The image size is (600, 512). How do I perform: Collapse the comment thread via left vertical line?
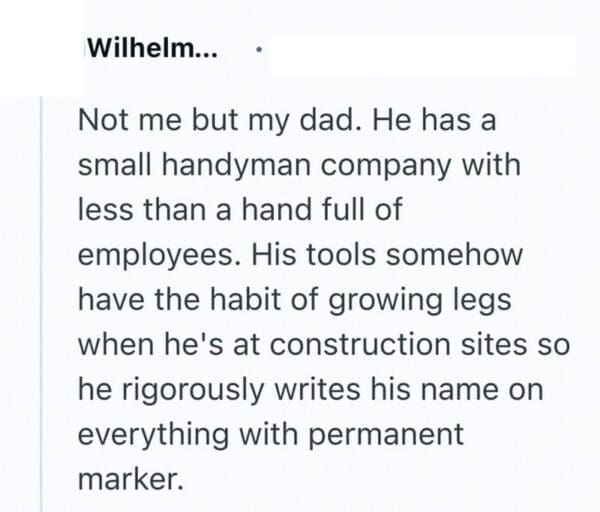coord(40,300)
